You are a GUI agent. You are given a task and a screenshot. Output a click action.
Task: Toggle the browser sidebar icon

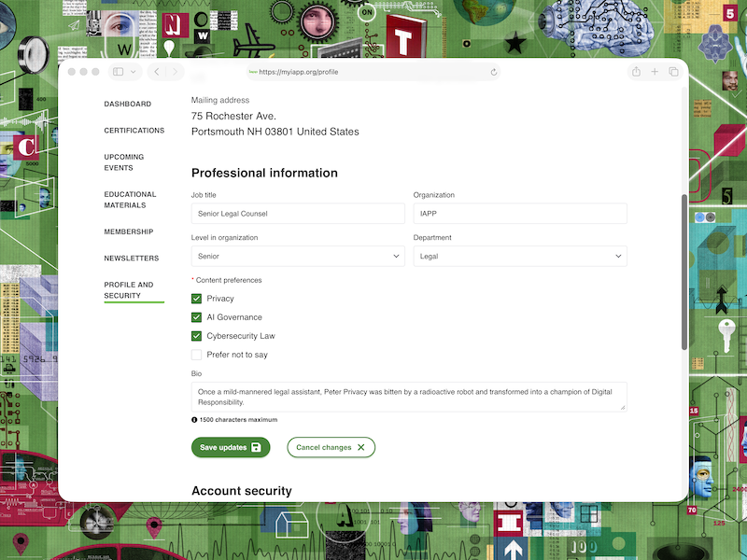pos(119,72)
